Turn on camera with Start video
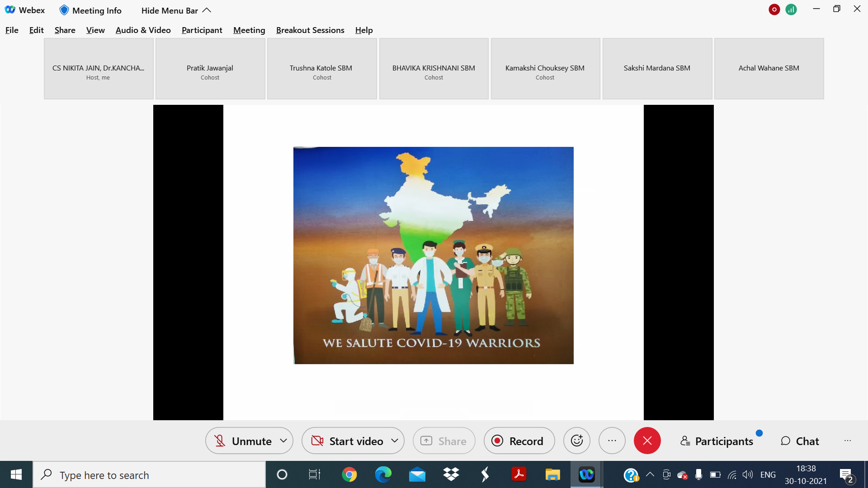Screen dimensions: 868x488 pyautogui.click(x=347, y=441)
